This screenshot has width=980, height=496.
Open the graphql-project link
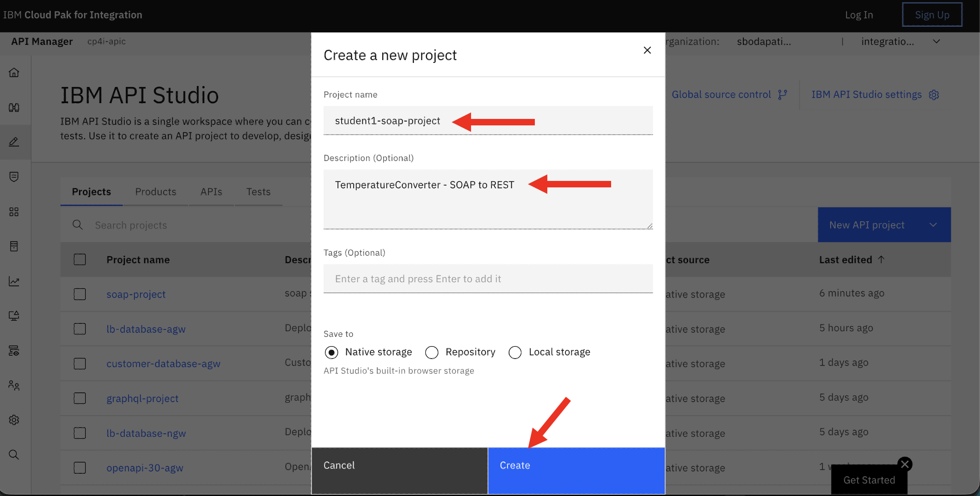pos(142,398)
